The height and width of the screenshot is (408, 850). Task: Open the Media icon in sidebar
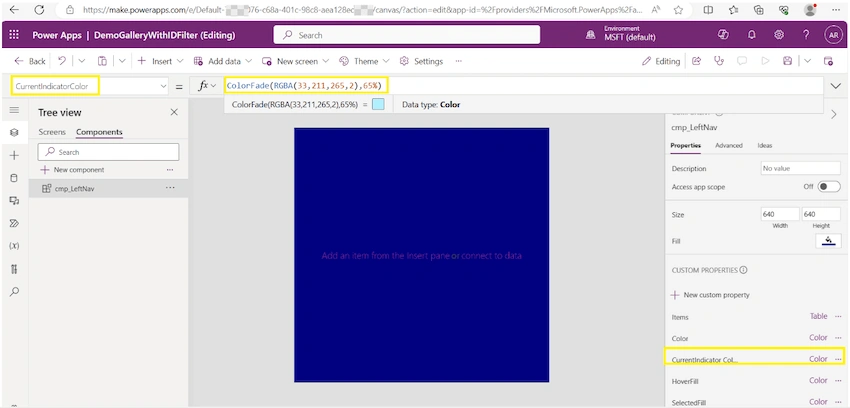(x=15, y=200)
